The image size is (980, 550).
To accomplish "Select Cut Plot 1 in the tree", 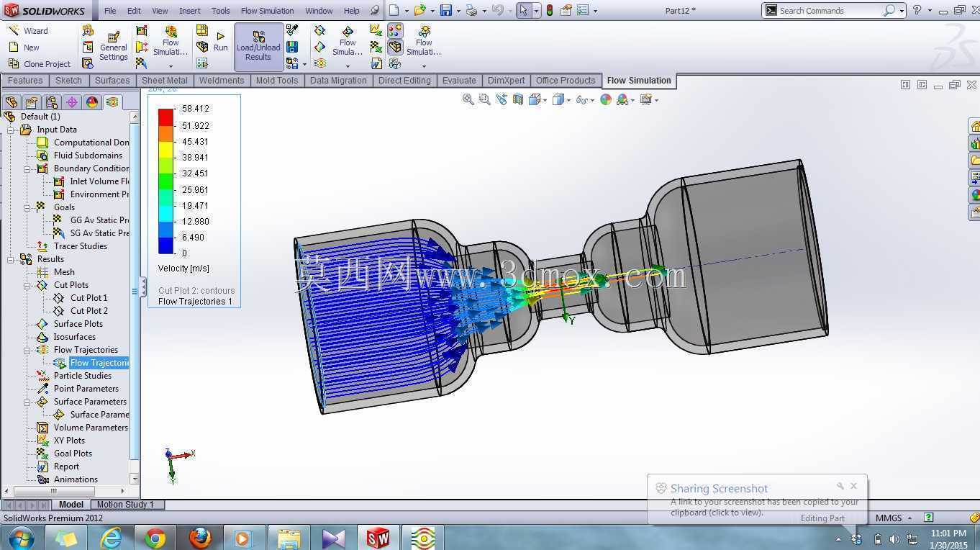I will coord(89,298).
